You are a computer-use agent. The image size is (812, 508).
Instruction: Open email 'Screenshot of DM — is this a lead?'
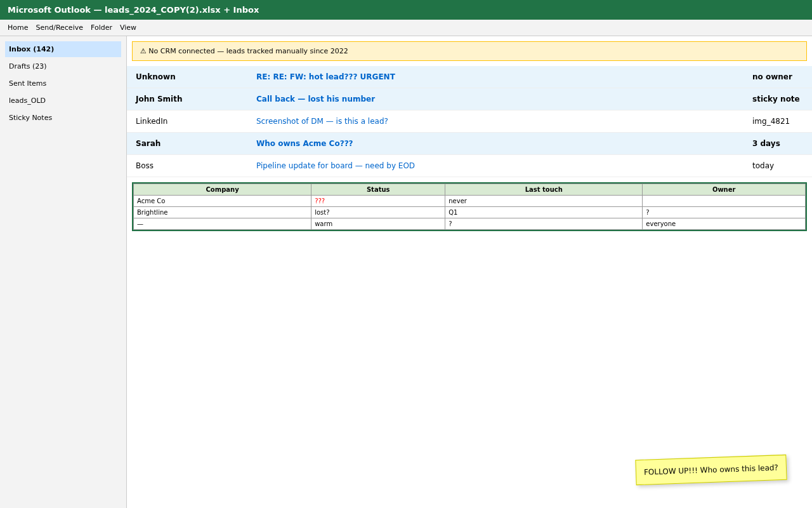pos(322,121)
